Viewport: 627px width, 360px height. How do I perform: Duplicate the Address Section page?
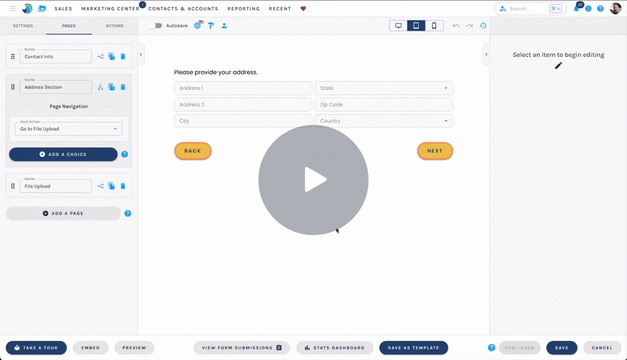(x=112, y=87)
